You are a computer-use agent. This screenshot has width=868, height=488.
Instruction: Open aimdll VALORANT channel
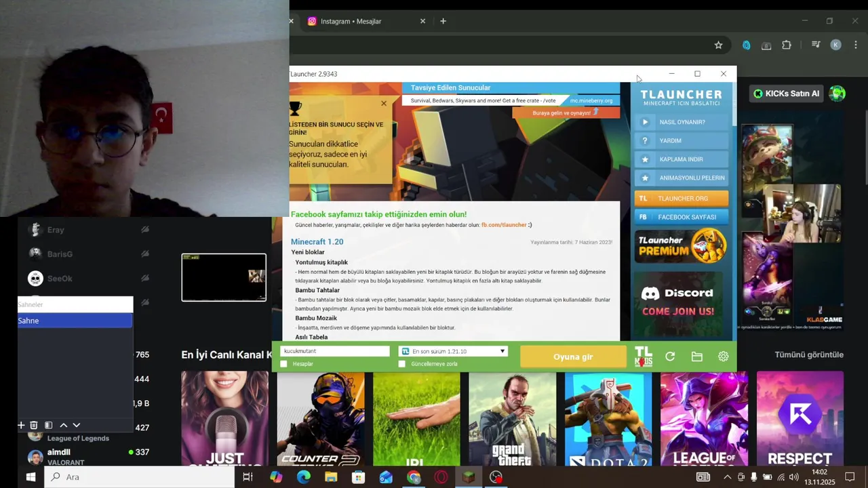pyautogui.click(x=88, y=457)
